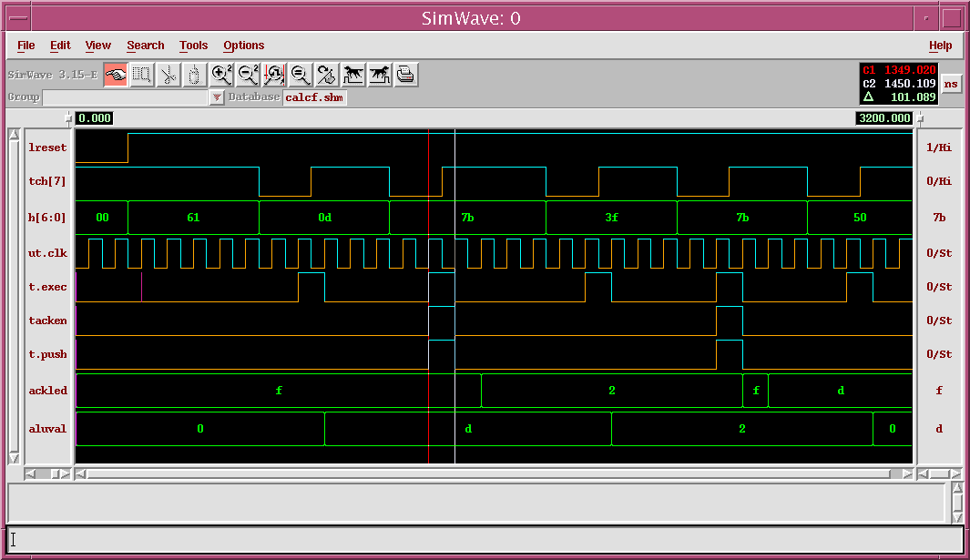This screenshot has width=970, height=560.
Task: Click the Zoom Out x2 magnifier
Action: pyautogui.click(x=248, y=76)
